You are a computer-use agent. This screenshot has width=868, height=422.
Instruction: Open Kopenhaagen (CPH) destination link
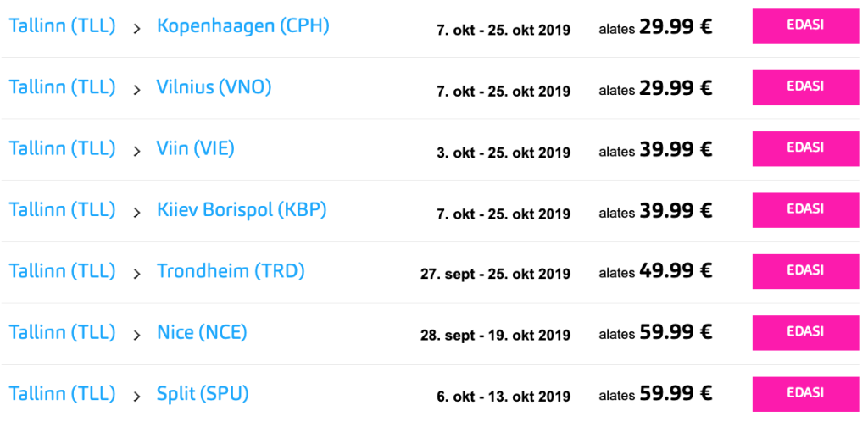(242, 26)
